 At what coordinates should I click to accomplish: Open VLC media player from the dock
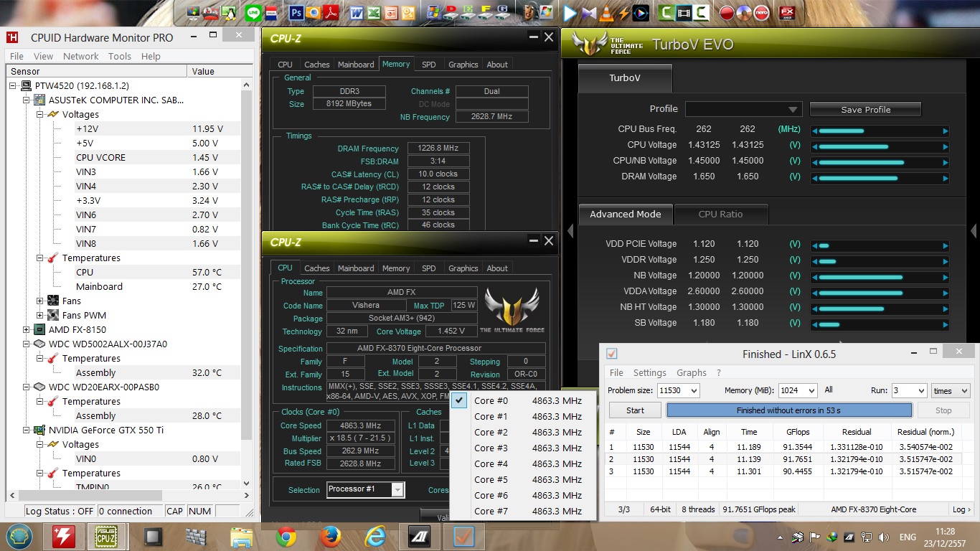[606, 13]
